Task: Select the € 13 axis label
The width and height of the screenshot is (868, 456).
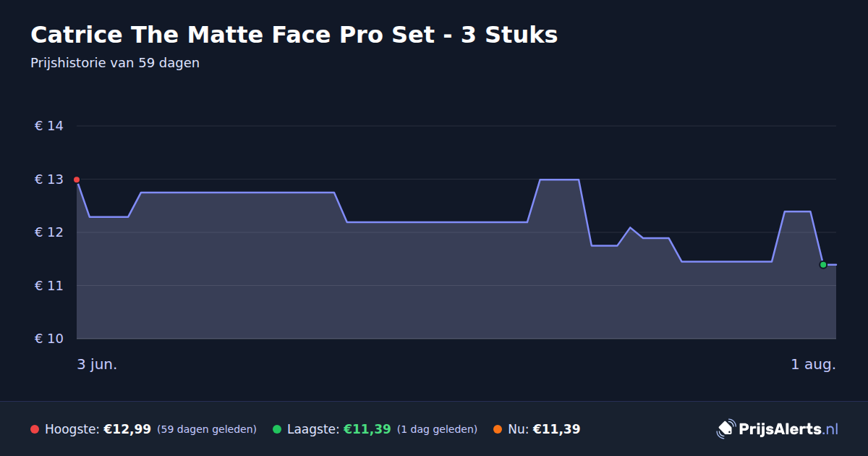Action: [49, 180]
